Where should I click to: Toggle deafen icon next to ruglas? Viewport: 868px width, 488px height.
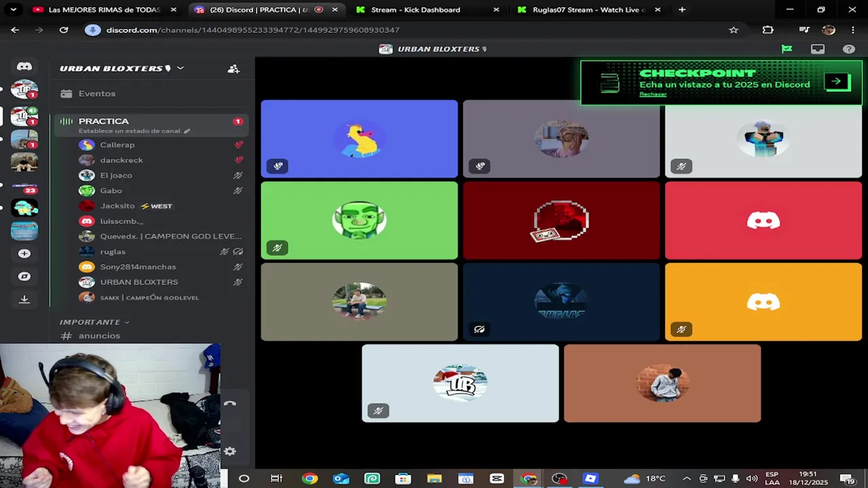[x=238, y=251]
